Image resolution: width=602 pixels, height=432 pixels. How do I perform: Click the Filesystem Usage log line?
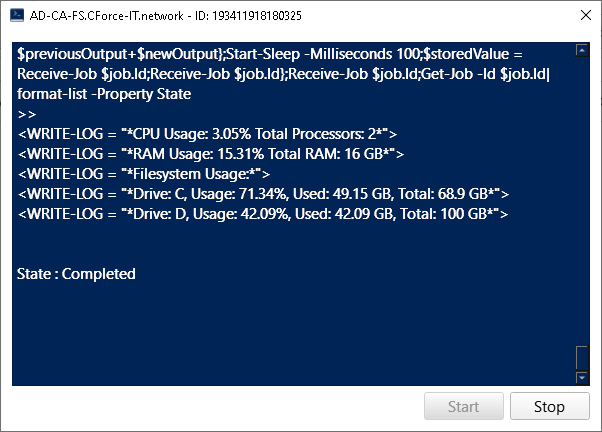[144, 174]
